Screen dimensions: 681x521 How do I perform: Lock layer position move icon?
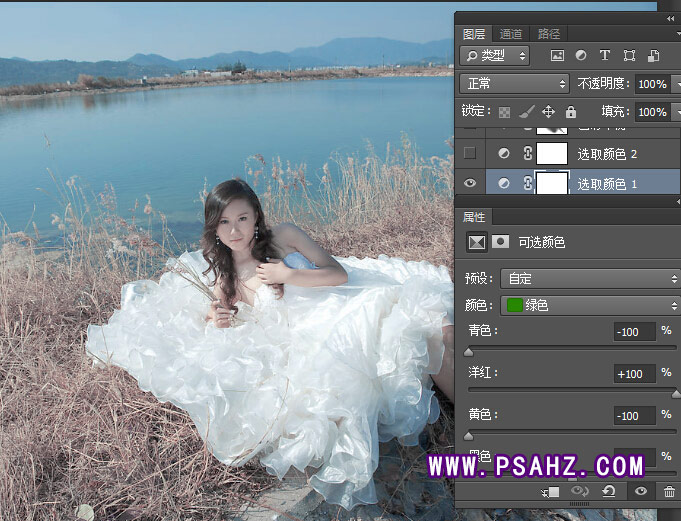coord(548,113)
